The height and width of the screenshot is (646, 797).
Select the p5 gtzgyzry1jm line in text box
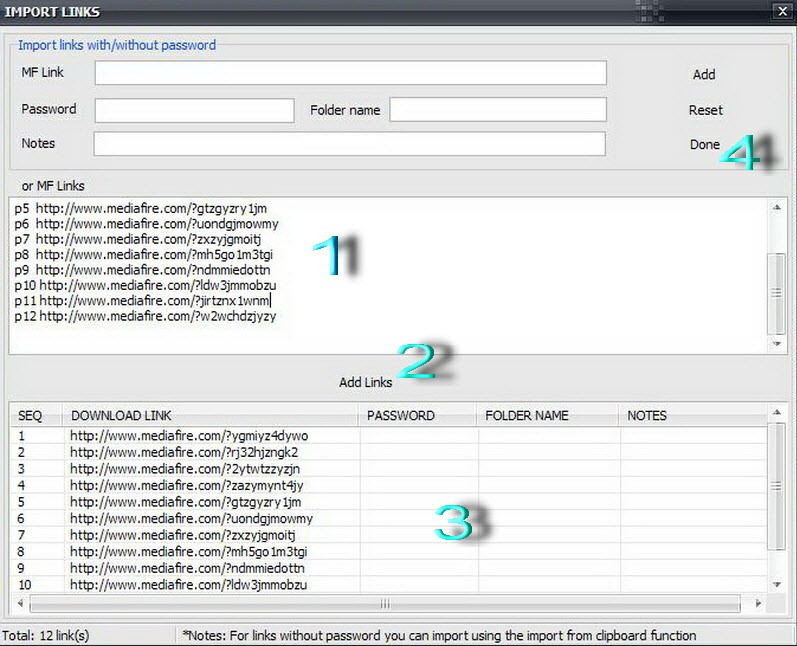click(x=141, y=208)
